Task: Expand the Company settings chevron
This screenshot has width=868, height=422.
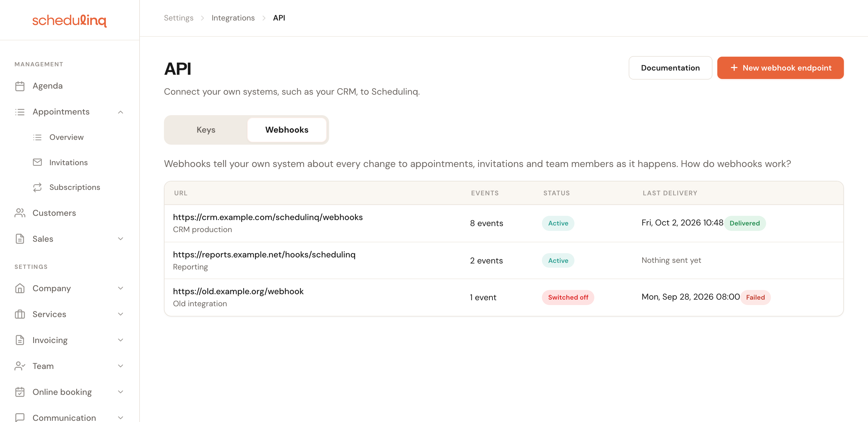Action: tap(121, 288)
